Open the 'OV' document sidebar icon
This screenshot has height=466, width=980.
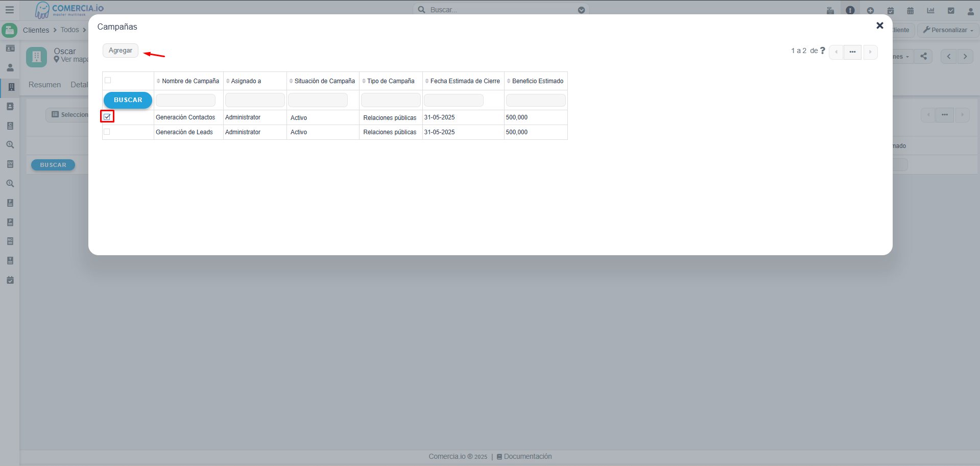[x=10, y=164]
